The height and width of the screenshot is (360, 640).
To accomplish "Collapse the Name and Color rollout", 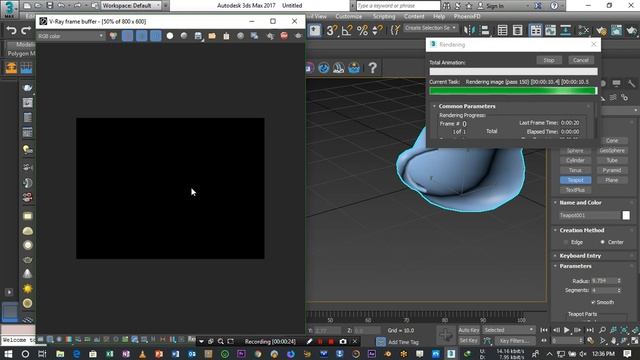I will [580, 202].
